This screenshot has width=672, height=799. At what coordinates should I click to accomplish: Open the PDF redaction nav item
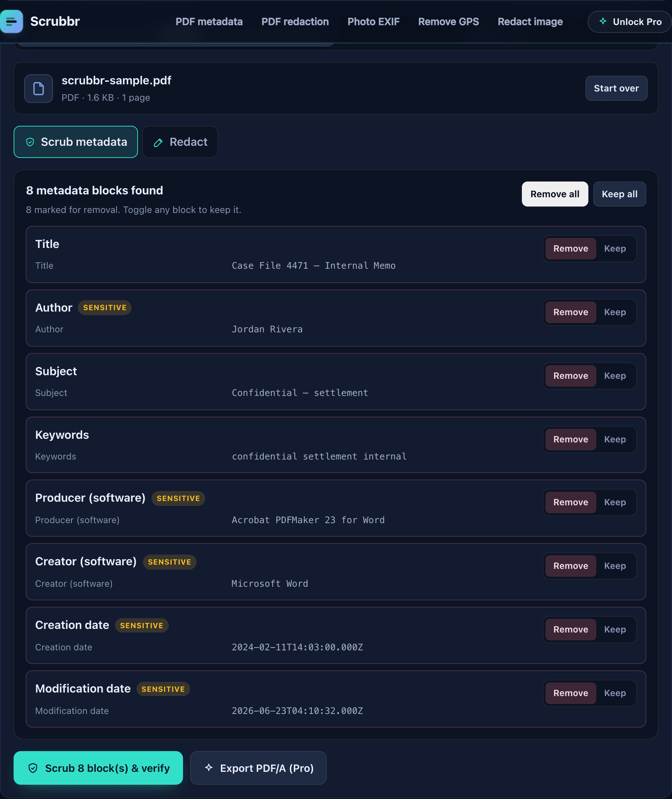point(295,22)
